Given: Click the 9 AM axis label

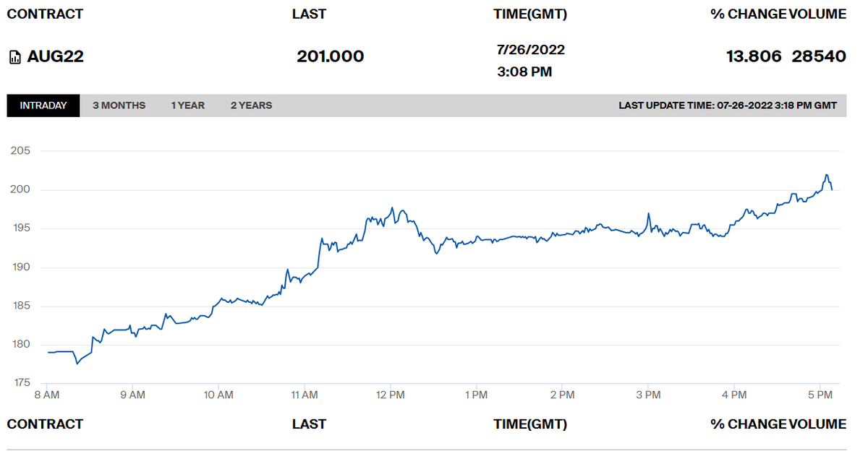Looking at the screenshot, I should pos(132,395).
